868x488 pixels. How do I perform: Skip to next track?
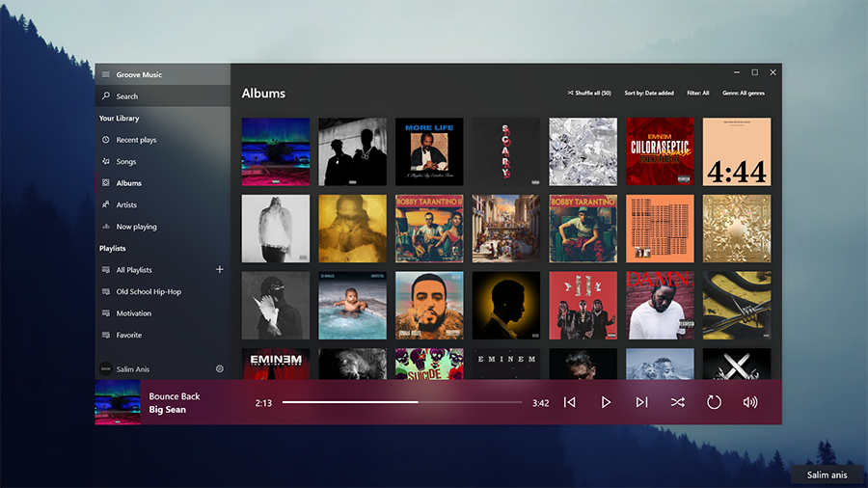click(641, 402)
